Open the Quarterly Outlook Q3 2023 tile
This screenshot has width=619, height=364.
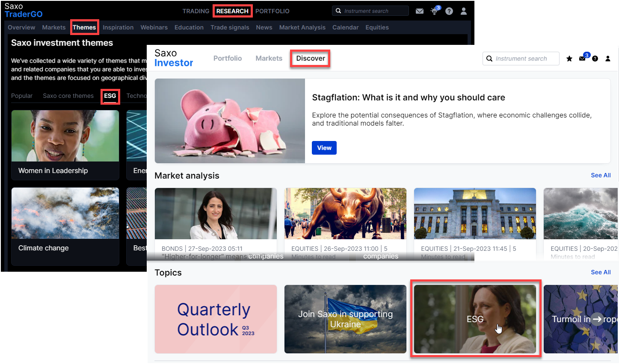tap(216, 319)
